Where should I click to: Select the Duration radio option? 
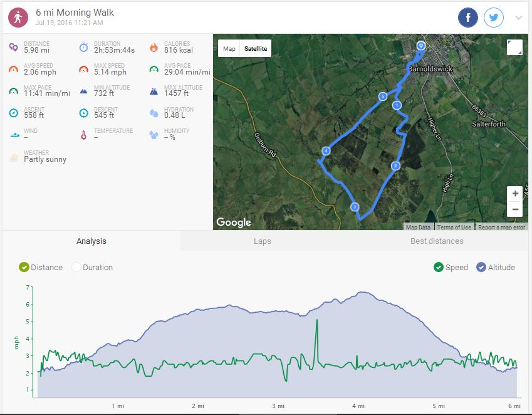76,267
